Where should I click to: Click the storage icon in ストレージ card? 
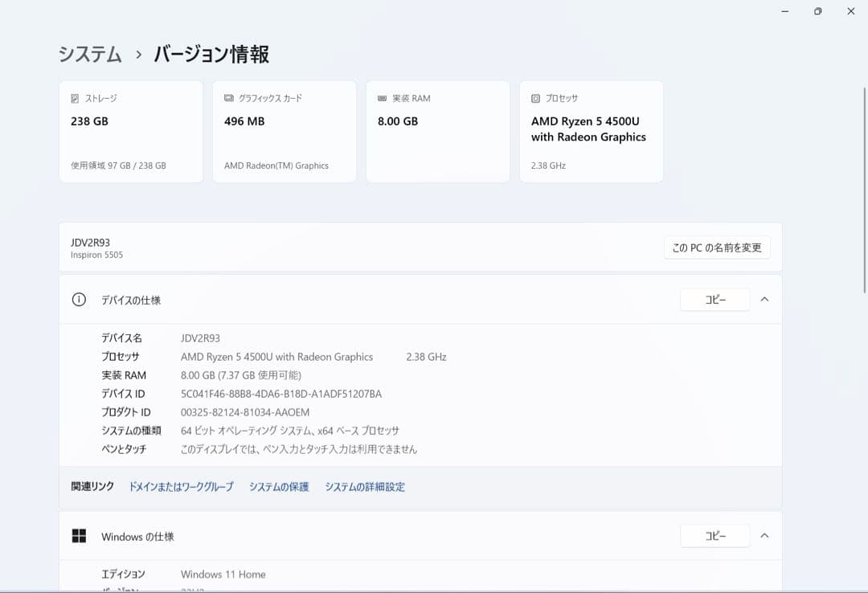click(x=76, y=98)
